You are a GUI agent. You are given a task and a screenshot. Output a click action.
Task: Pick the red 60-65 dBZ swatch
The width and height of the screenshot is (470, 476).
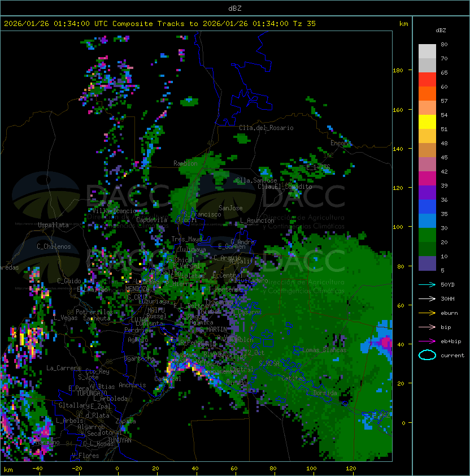pyautogui.click(x=427, y=80)
